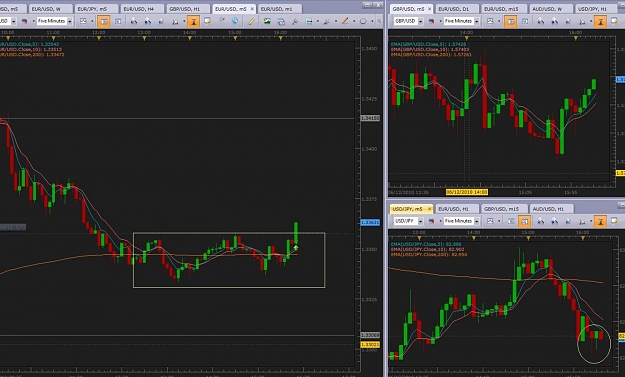625x377 pixels.
Task: Click the 1.34150 horizontal line price label
Action: [x=370, y=118]
